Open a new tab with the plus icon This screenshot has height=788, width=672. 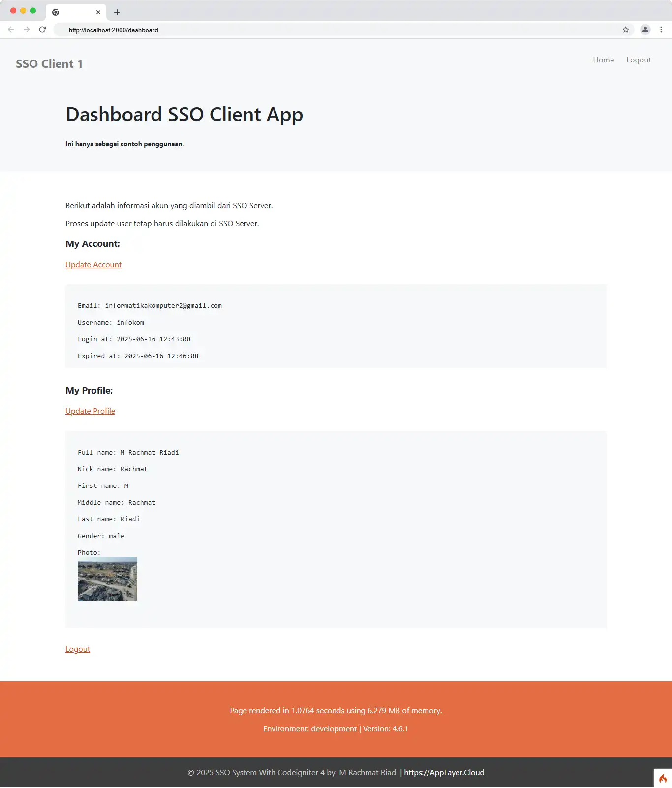tap(117, 12)
